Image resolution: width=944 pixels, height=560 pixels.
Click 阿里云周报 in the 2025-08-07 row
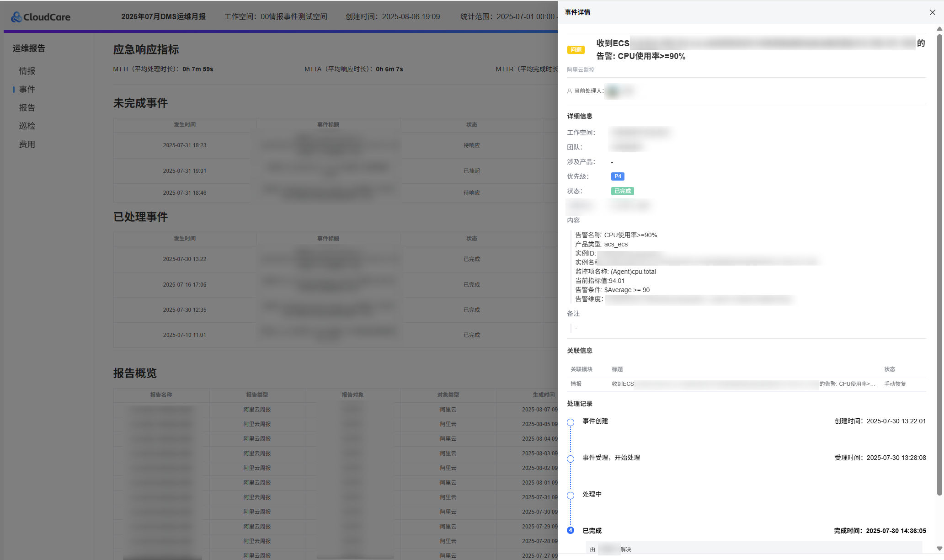click(x=257, y=410)
